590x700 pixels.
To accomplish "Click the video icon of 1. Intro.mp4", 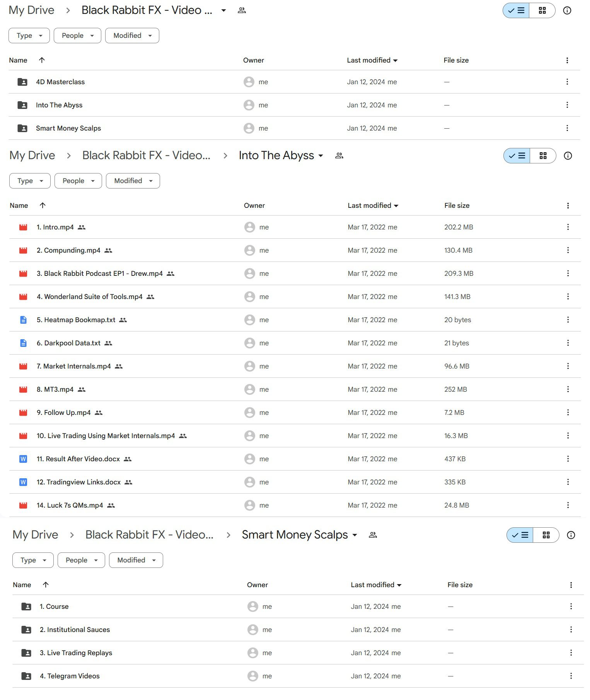I will coord(23,227).
